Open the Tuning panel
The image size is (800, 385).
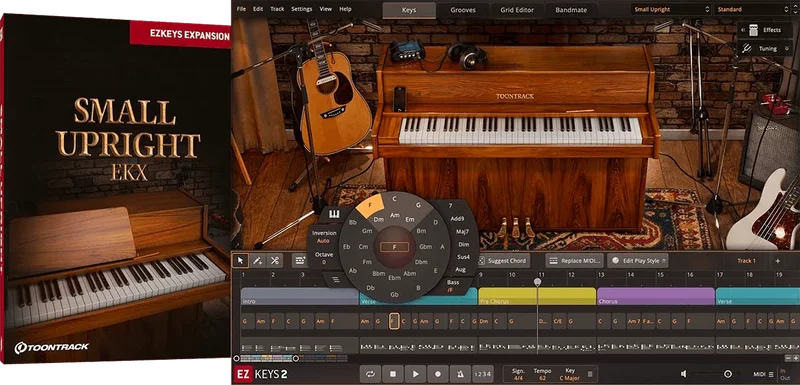(x=766, y=48)
